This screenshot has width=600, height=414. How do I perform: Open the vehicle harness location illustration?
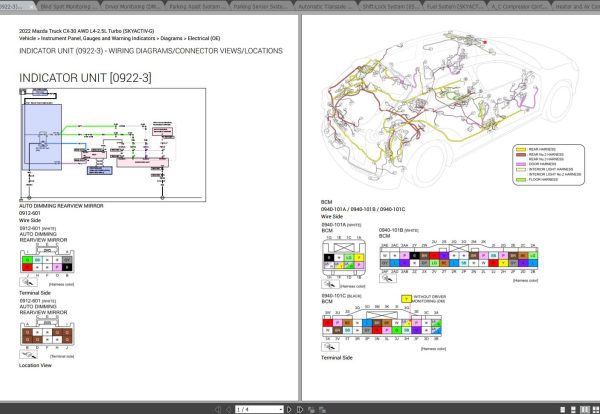click(x=453, y=109)
